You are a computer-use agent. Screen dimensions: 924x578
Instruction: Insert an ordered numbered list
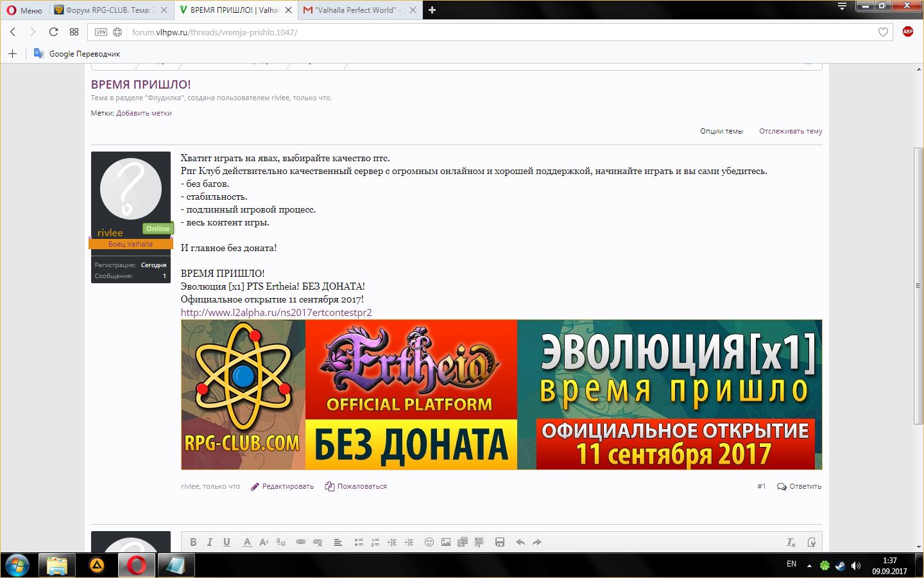(x=375, y=542)
